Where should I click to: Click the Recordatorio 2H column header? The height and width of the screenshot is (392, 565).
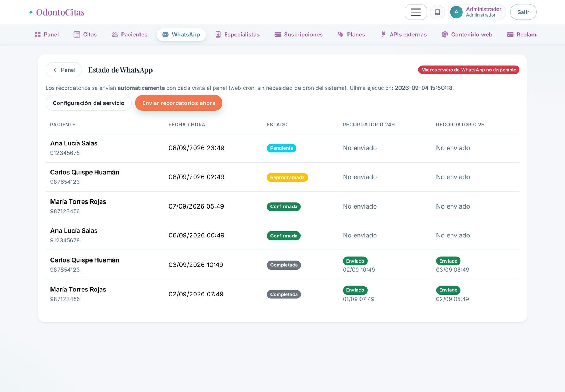pos(460,125)
